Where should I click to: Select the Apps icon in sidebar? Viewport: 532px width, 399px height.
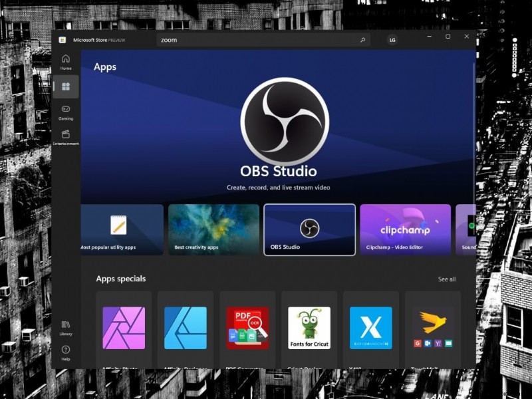pyautogui.click(x=66, y=87)
